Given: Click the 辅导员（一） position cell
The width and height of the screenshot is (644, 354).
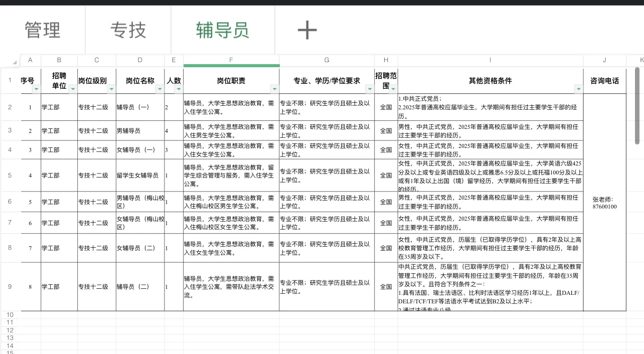Looking at the screenshot, I should click(x=140, y=107).
